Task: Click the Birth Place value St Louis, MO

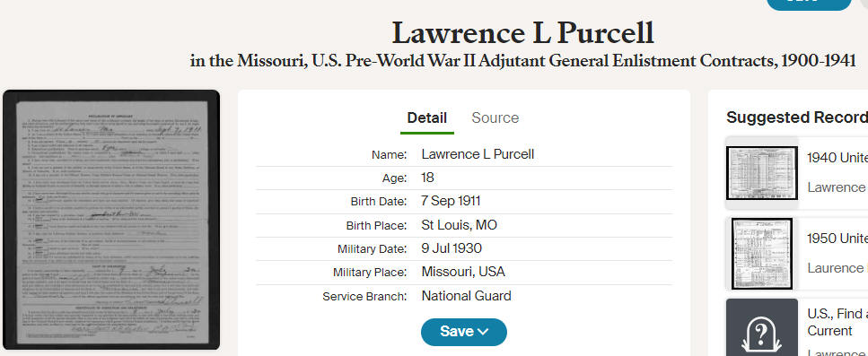Action: [x=459, y=225]
